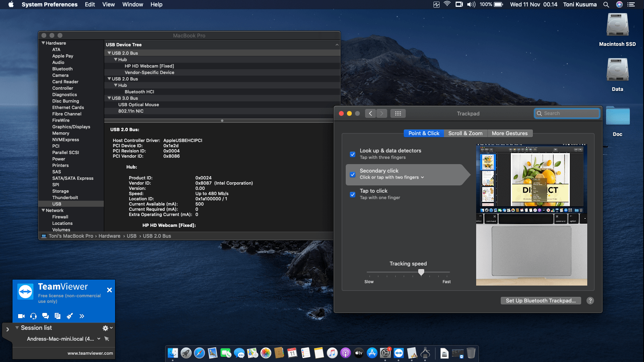
Task: Disable Tap to click checkbox
Action: click(x=353, y=194)
